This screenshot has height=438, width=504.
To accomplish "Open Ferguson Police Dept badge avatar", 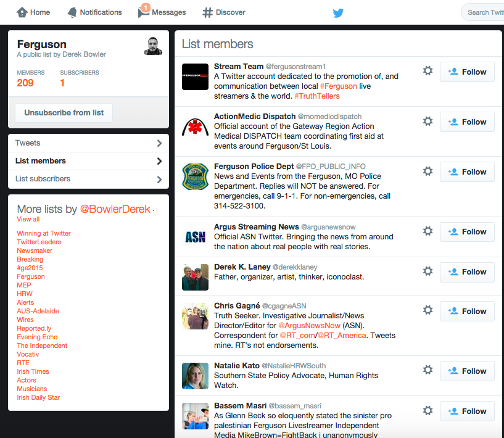I will point(195,176).
